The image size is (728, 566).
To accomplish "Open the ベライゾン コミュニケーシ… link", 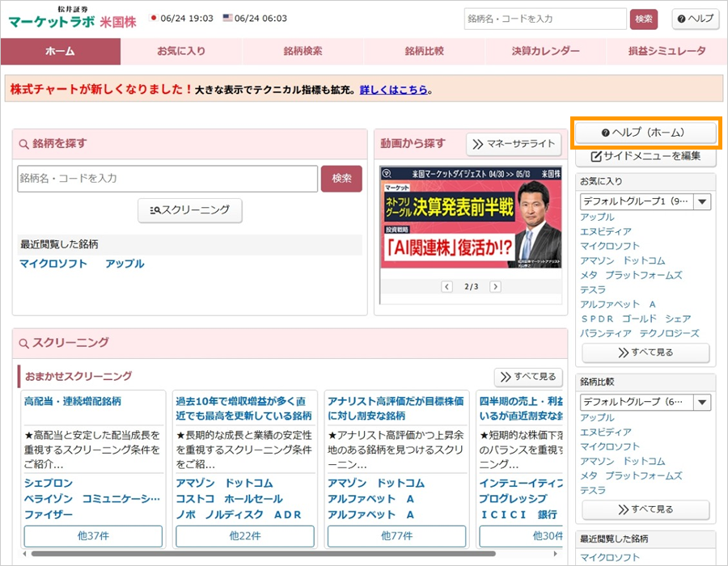I will click(92, 499).
